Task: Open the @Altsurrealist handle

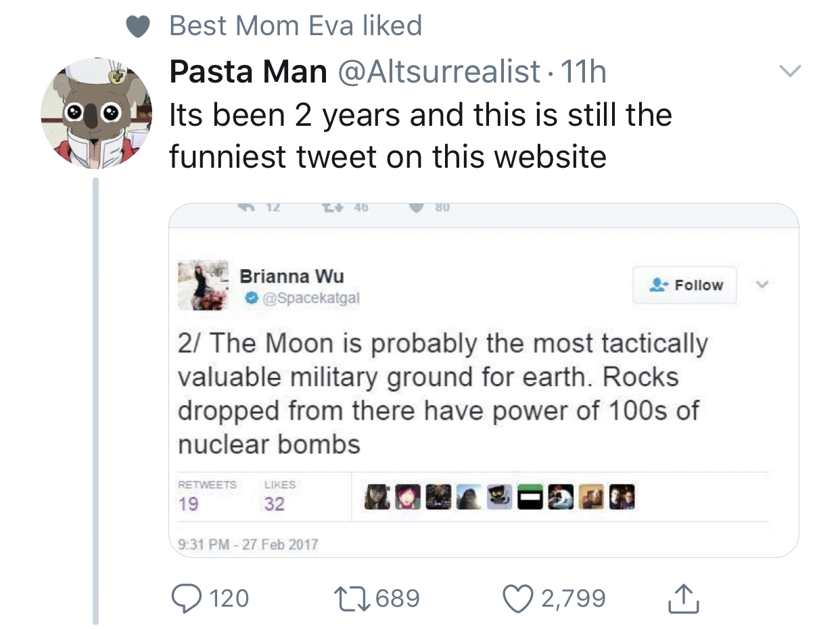Action: point(438,71)
